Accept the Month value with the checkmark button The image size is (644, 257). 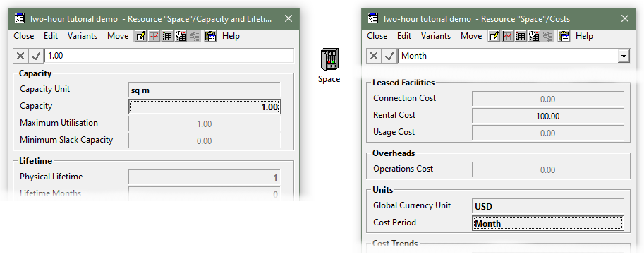tap(389, 56)
